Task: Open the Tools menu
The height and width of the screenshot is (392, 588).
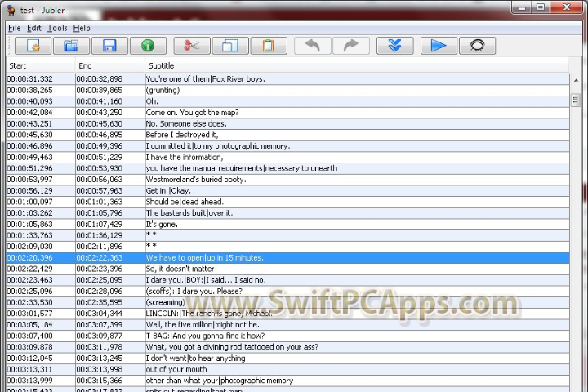Action: [57, 28]
